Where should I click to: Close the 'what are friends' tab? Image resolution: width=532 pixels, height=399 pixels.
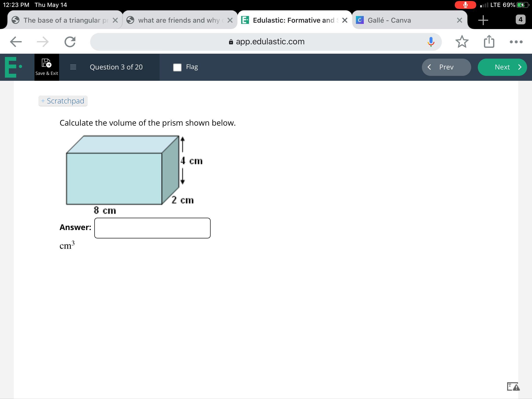pos(230,20)
